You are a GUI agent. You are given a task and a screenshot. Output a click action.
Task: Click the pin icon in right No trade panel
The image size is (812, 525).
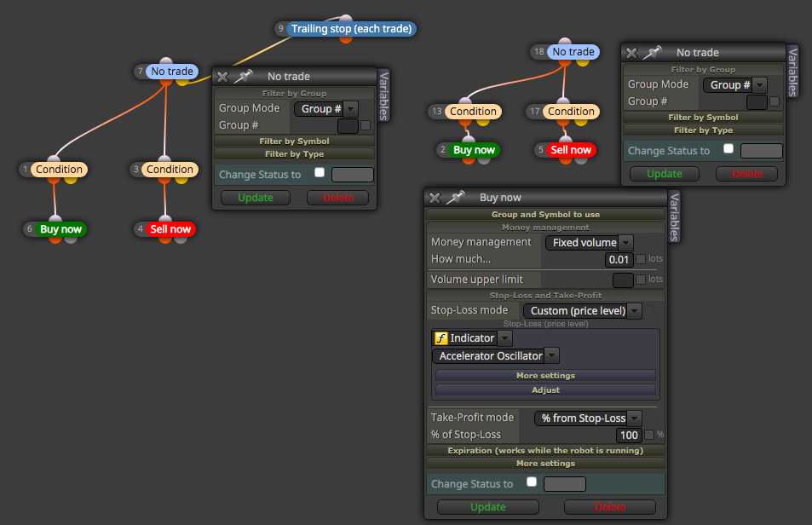[652, 52]
